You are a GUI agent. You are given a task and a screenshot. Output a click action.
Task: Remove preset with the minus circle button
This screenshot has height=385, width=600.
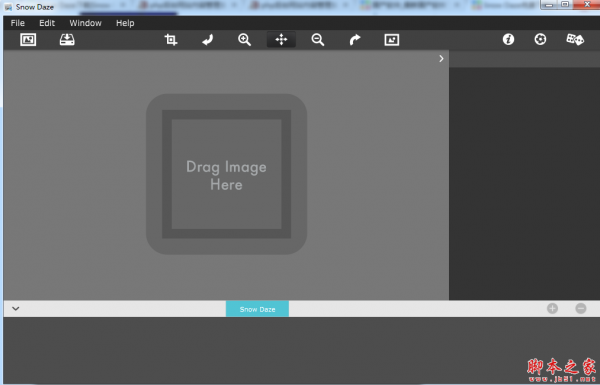[580, 308]
